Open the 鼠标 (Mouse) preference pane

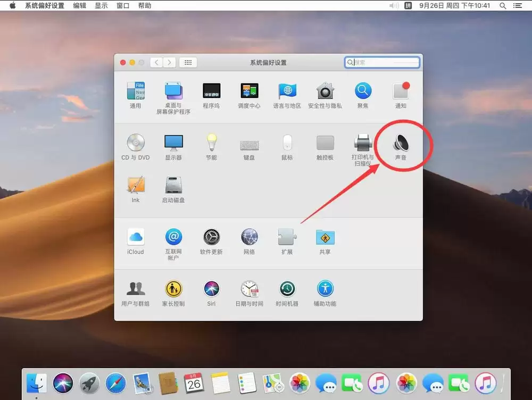tap(287, 147)
